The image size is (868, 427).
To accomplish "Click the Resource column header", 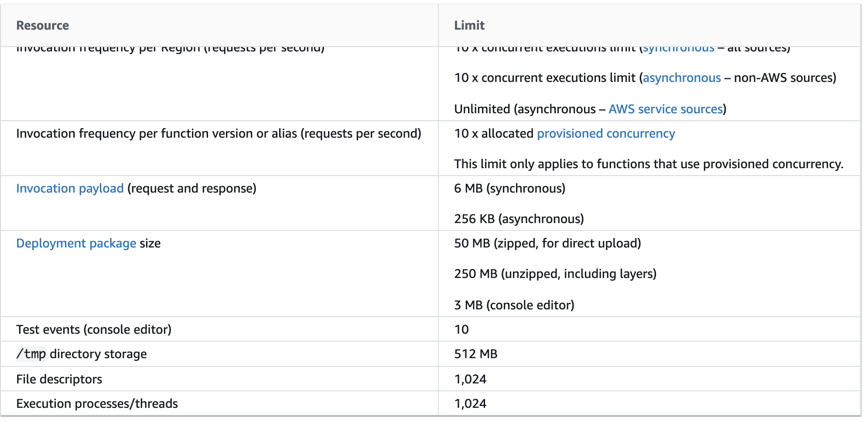I will click(x=43, y=25).
